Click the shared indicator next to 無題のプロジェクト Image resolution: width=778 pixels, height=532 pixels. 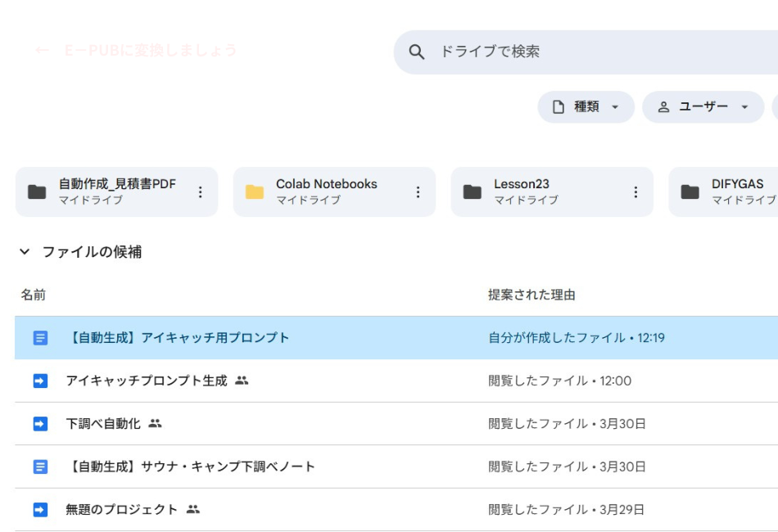coord(193,508)
